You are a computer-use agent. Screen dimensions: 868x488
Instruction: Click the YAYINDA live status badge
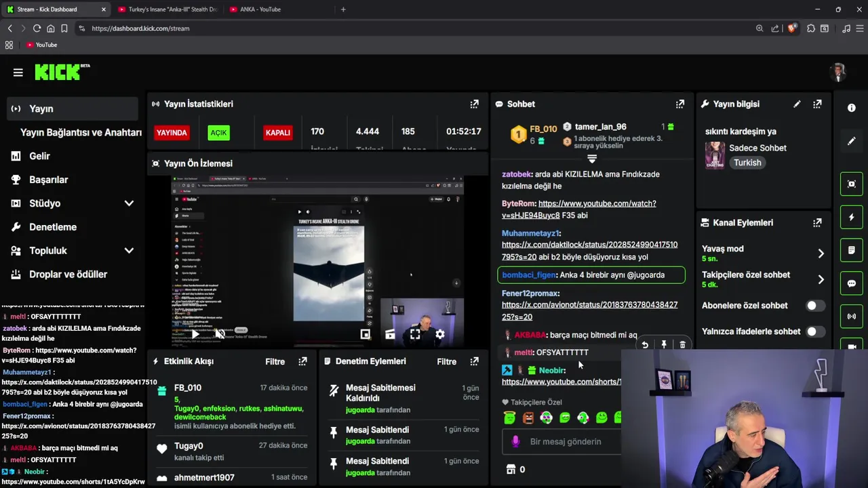click(x=172, y=133)
